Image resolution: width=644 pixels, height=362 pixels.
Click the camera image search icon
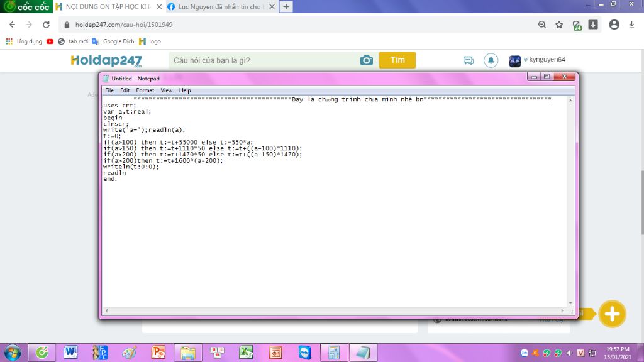coord(367,60)
